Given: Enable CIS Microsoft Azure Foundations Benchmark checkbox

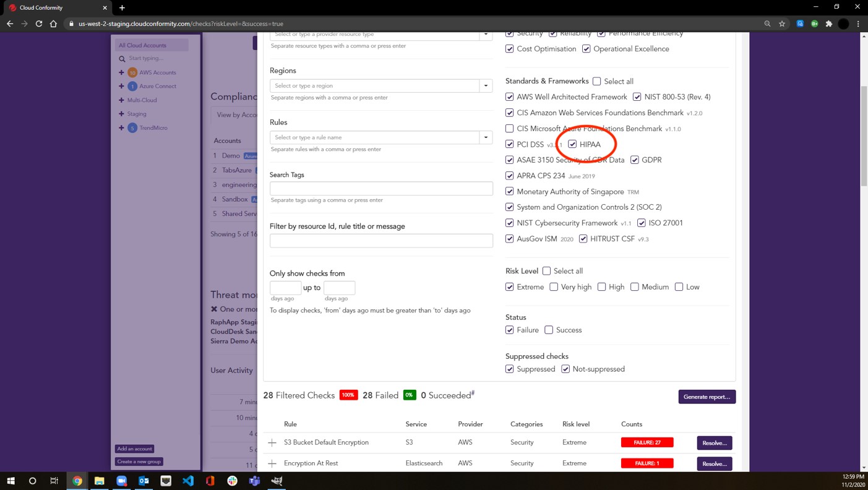Looking at the screenshot, I should 510,129.
